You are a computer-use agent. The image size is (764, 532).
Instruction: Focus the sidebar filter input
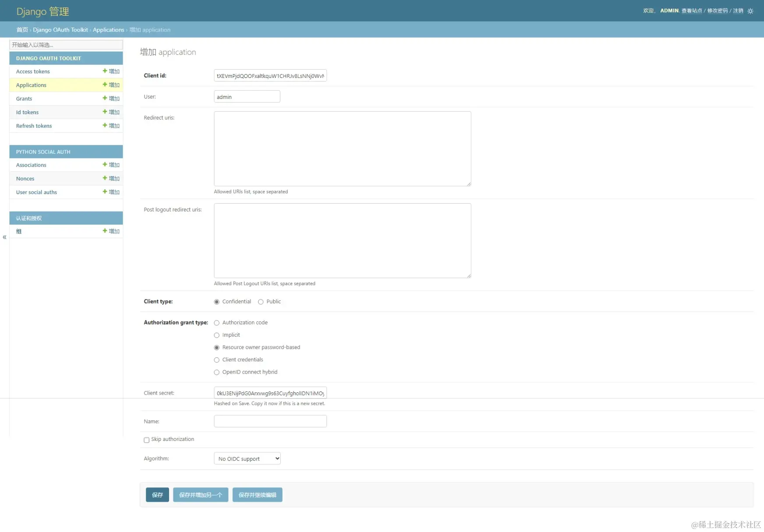point(66,45)
